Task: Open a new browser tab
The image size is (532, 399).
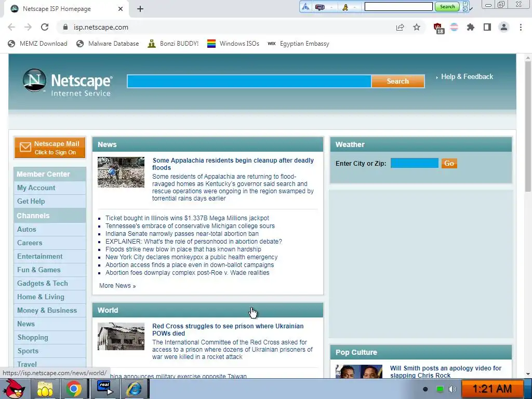Action: pos(140,9)
